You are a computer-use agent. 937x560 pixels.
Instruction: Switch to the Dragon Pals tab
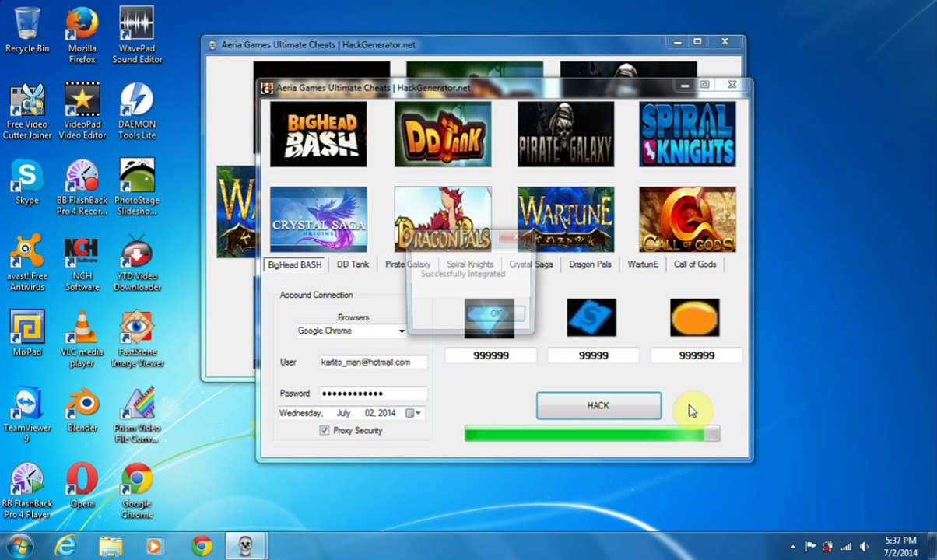click(x=590, y=264)
